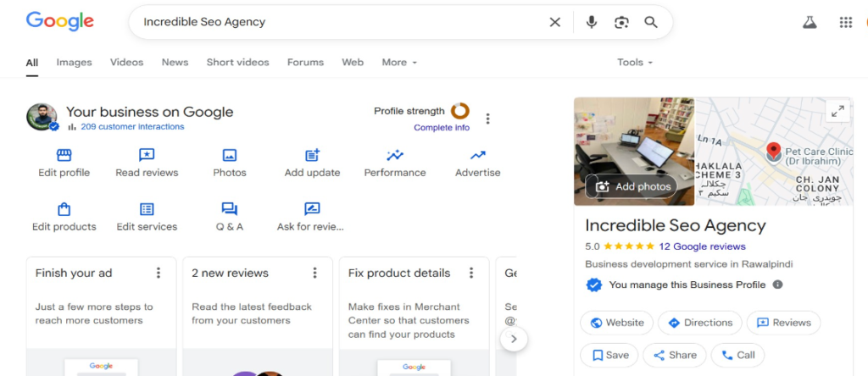The width and height of the screenshot is (868, 376).
Task: Click the Complete info link
Action: (442, 128)
